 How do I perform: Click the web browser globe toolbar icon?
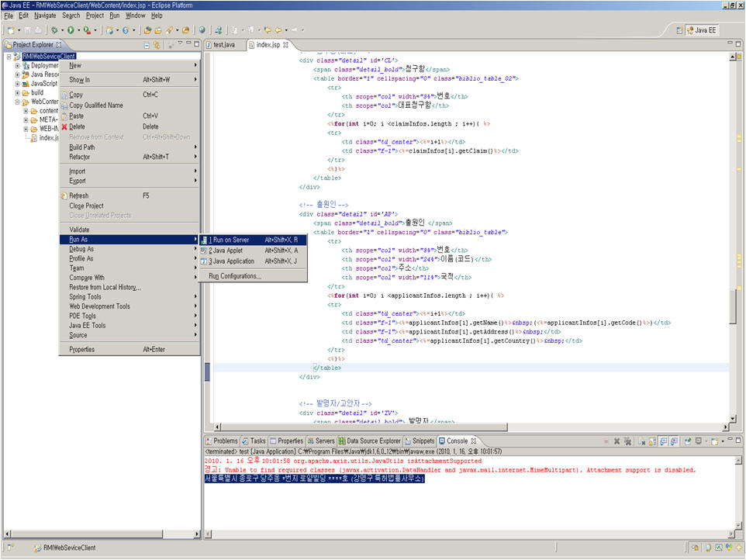[x=202, y=30]
